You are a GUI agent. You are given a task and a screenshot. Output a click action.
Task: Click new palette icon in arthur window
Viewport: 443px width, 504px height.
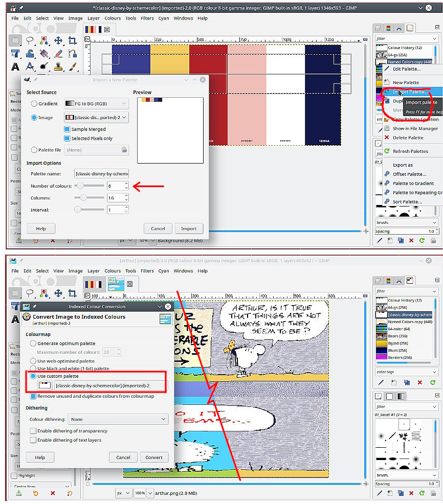(x=394, y=382)
